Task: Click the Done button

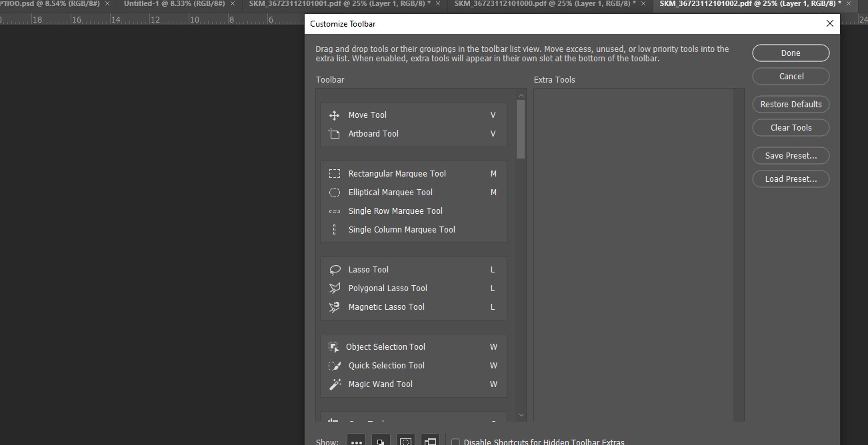Action: pos(791,53)
